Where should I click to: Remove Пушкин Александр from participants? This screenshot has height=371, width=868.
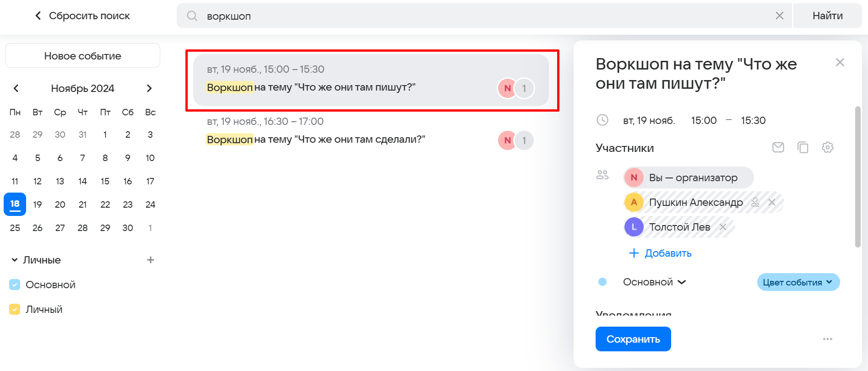click(x=772, y=202)
